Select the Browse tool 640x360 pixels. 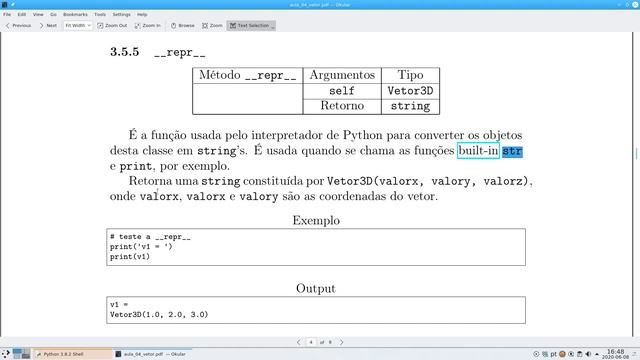[182, 25]
